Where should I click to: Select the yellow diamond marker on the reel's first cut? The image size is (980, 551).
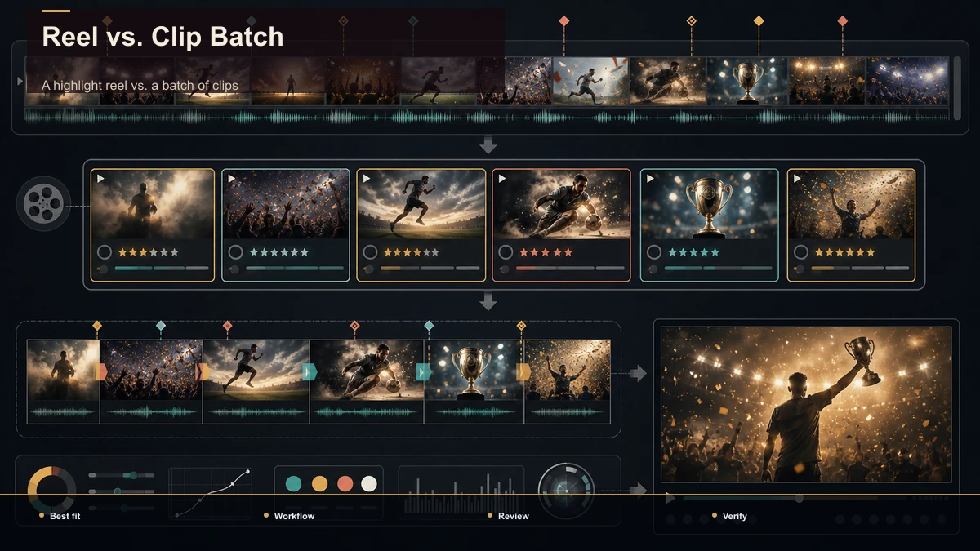[97, 326]
